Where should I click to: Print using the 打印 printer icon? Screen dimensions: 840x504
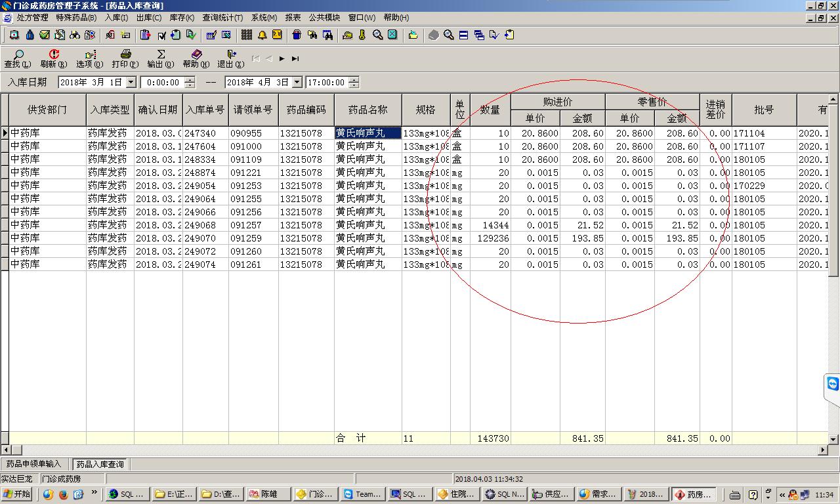pos(125,55)
